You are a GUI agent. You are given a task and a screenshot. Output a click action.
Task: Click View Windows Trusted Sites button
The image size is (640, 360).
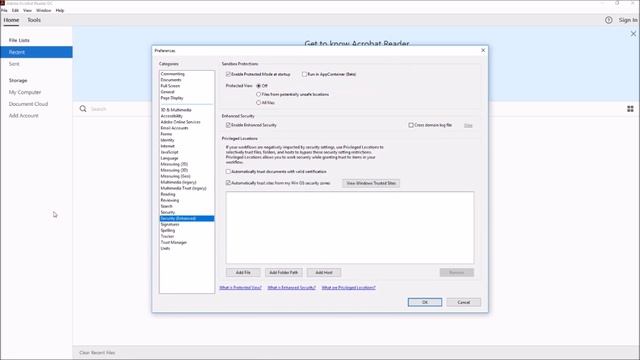tap(371, 183)
